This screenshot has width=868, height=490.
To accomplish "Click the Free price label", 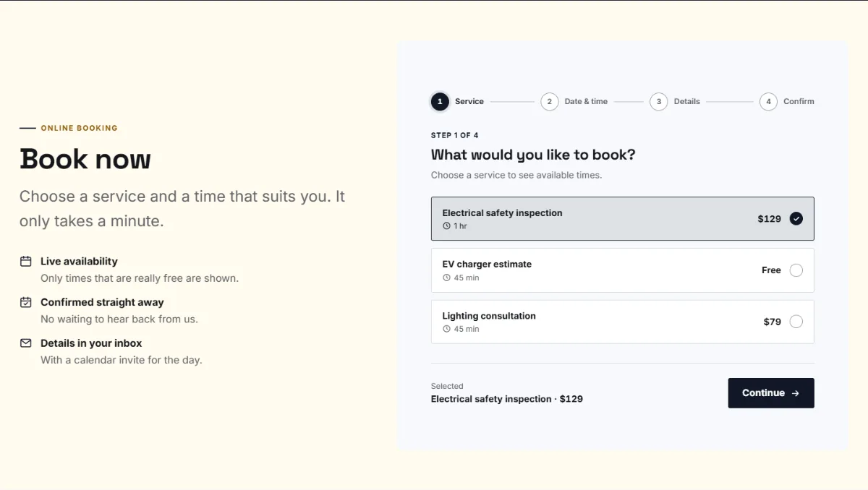I will point(771,270).
